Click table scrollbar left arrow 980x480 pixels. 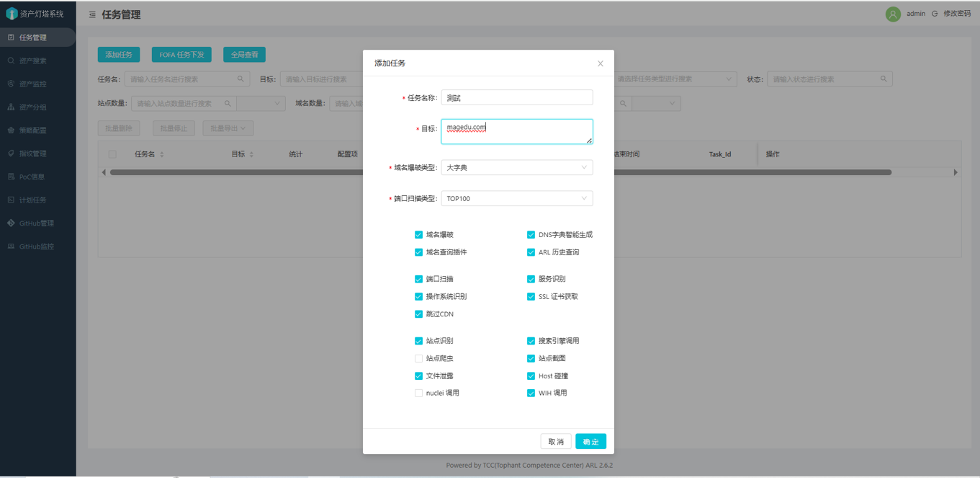click(104, 172)
